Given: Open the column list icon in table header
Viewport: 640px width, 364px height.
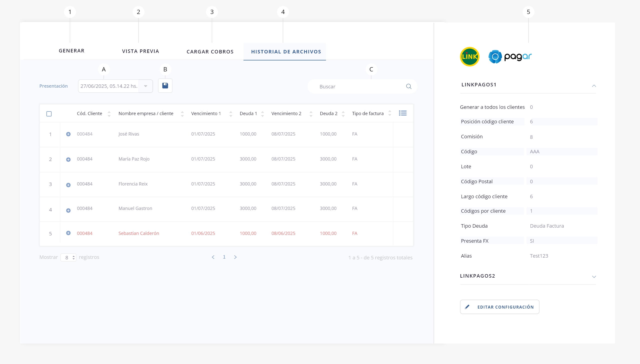Looking at the screenshot, I should [402, 113].
